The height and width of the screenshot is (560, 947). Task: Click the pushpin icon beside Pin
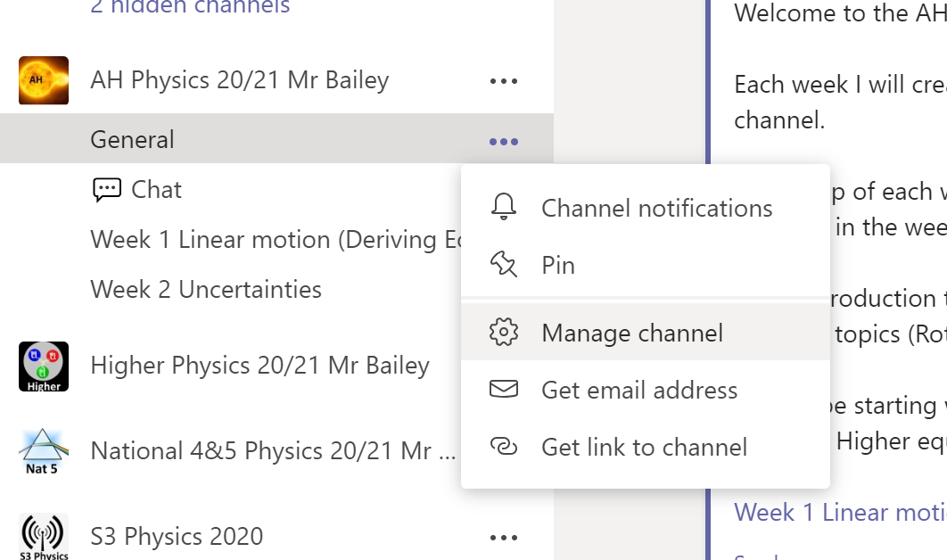pos(504,265)
